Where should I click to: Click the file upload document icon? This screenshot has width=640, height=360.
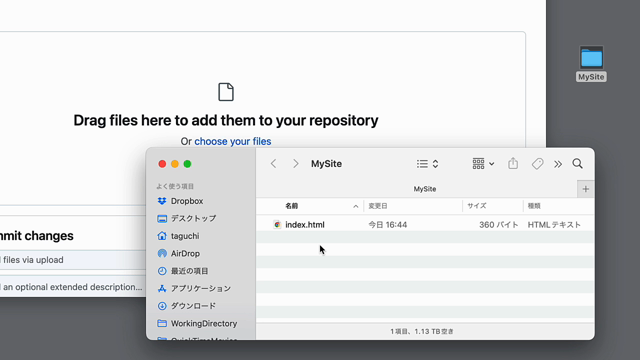coord(226,92)
